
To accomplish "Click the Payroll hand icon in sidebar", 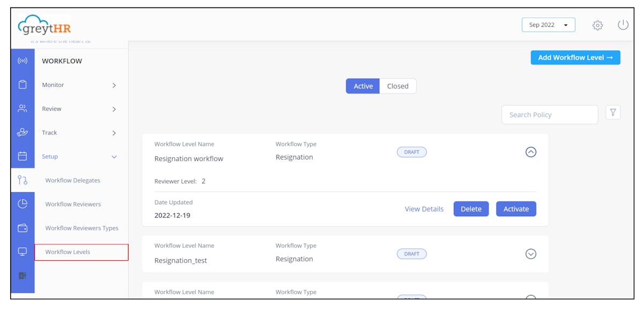I will click(21, 133).
